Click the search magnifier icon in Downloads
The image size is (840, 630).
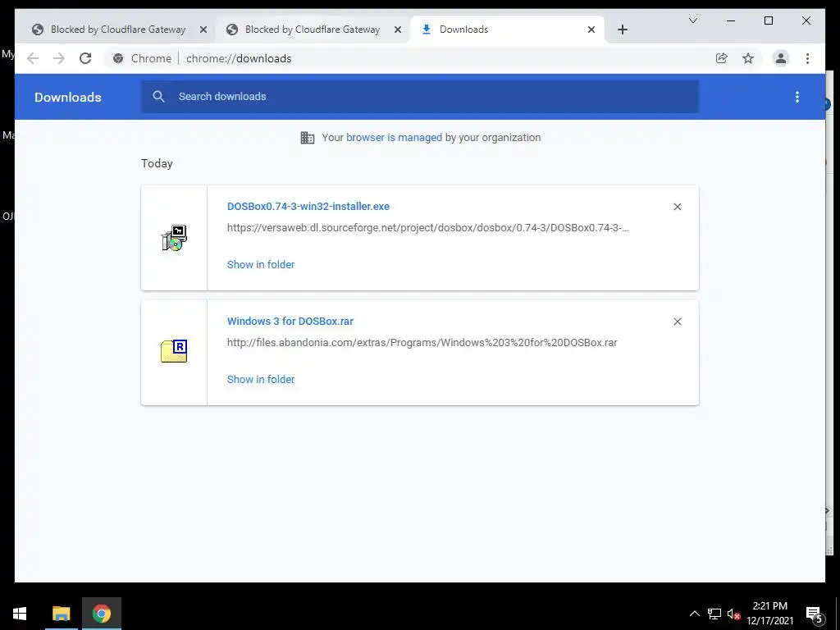(x=158, y=97)
